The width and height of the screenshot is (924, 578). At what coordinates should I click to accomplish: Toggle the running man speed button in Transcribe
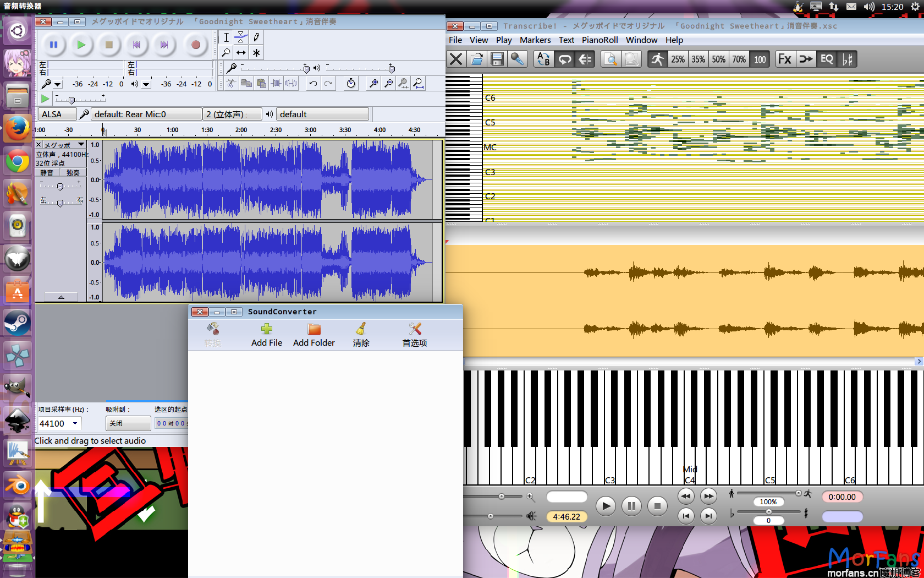pos(657,59)
